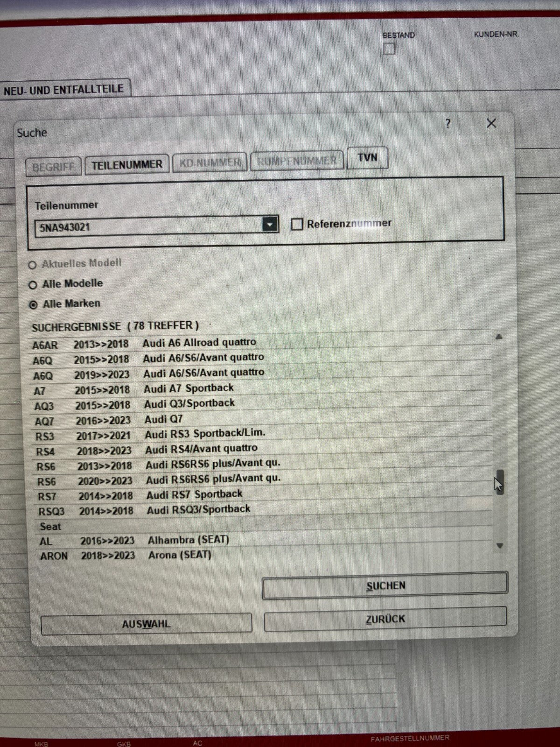This screenshot has height=747, width=560.
Task: Open the NEU- UND ENTFALLTEILE tab
Action: coord(64,89)
